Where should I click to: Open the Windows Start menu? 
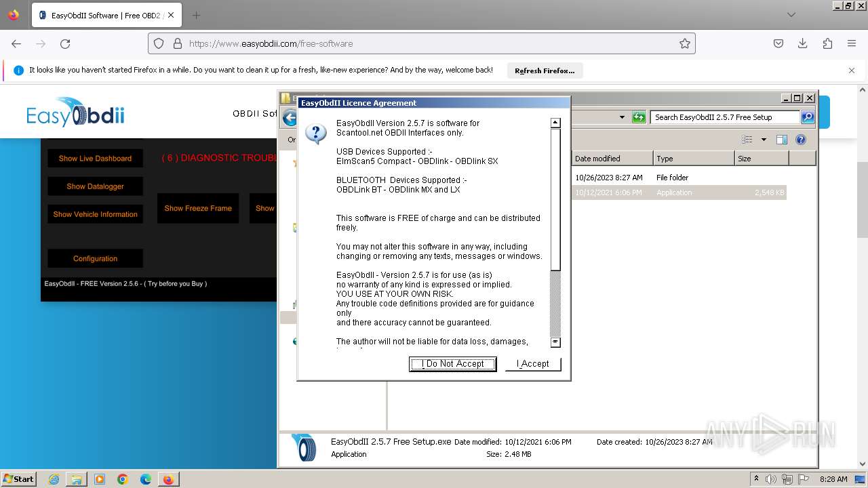19,479
